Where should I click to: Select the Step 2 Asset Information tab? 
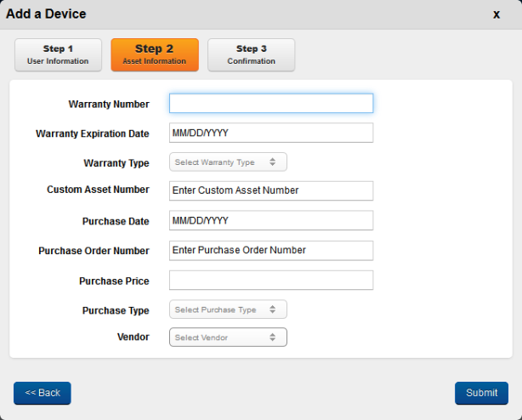tap(155, 55)
